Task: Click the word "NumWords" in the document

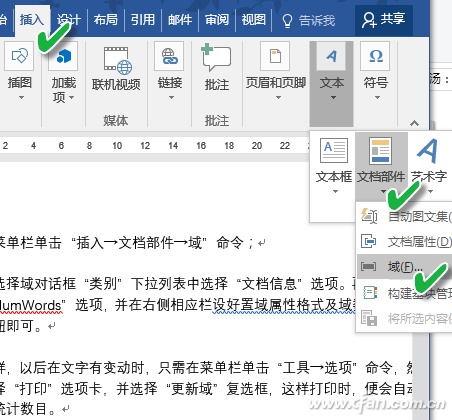Action: [x=31, y=305]
